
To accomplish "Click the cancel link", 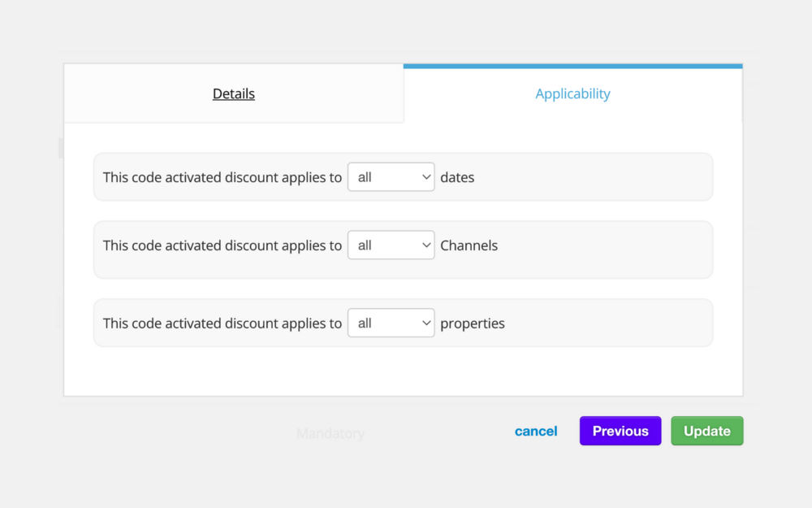I will (536, 432).
